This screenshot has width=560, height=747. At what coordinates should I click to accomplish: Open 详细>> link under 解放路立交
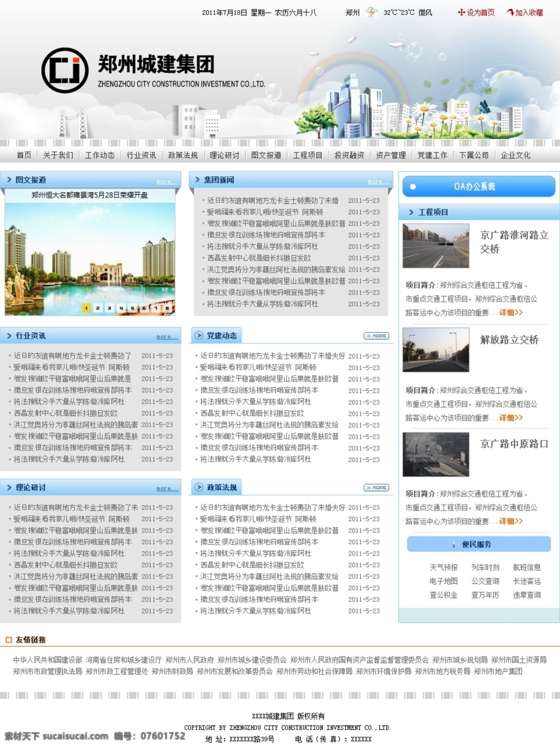pos(511,417)
